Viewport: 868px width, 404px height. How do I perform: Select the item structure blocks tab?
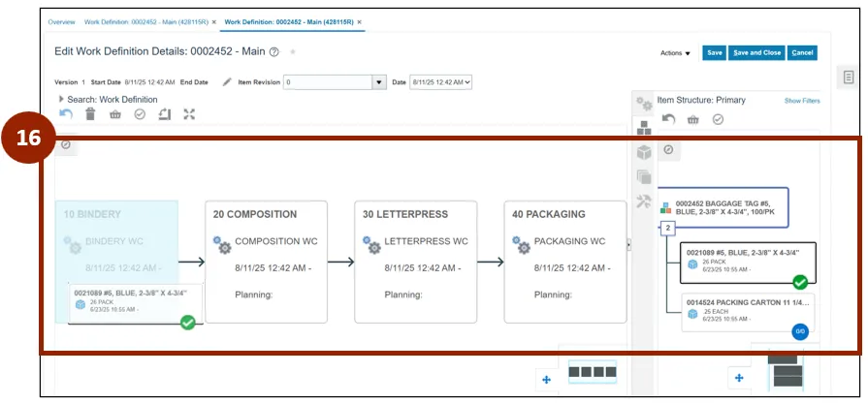click(x=644, y=128)
